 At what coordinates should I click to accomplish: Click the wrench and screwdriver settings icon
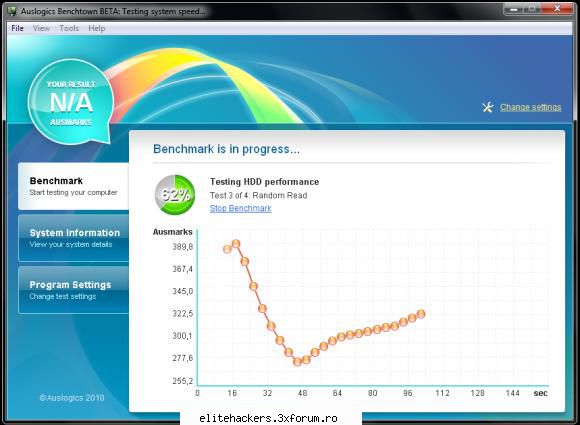[x=488, y=107]
